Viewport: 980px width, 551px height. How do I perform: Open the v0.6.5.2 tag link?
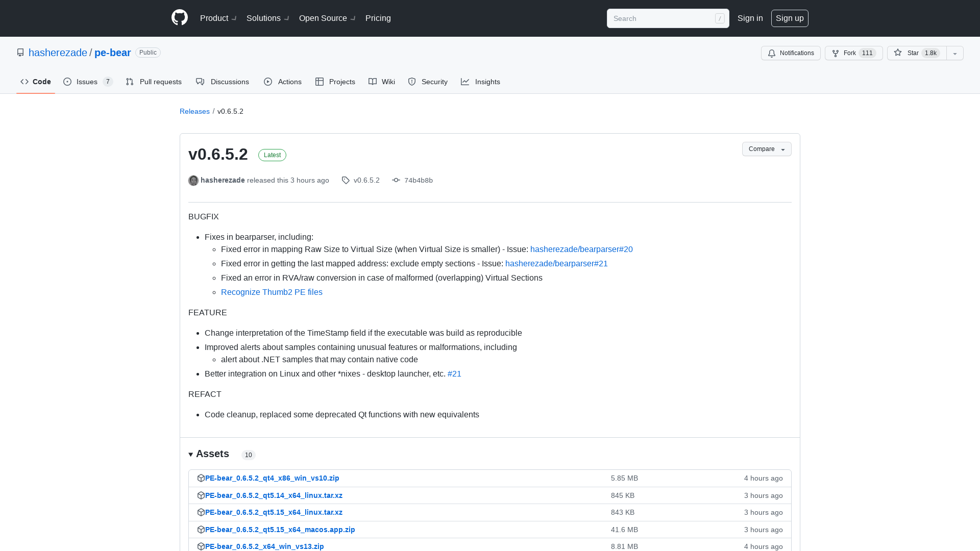pyautogui.click(x=366, y=180)
